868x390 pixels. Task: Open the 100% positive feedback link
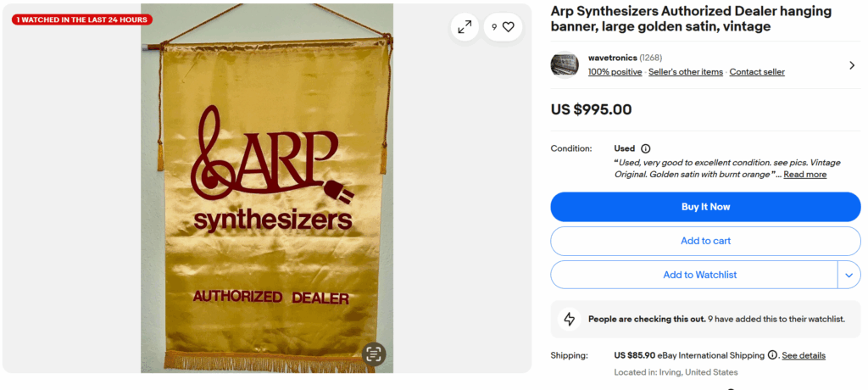tap(615, 72)
